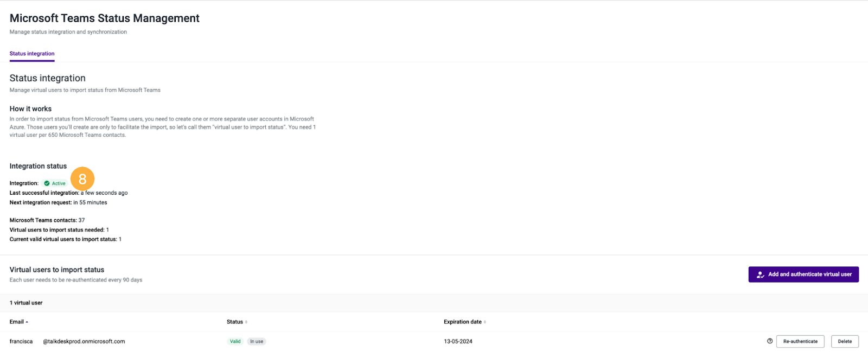Click 'Last successful integration' line
This screenshot has height=358, width=868.
tap(69, 193)
